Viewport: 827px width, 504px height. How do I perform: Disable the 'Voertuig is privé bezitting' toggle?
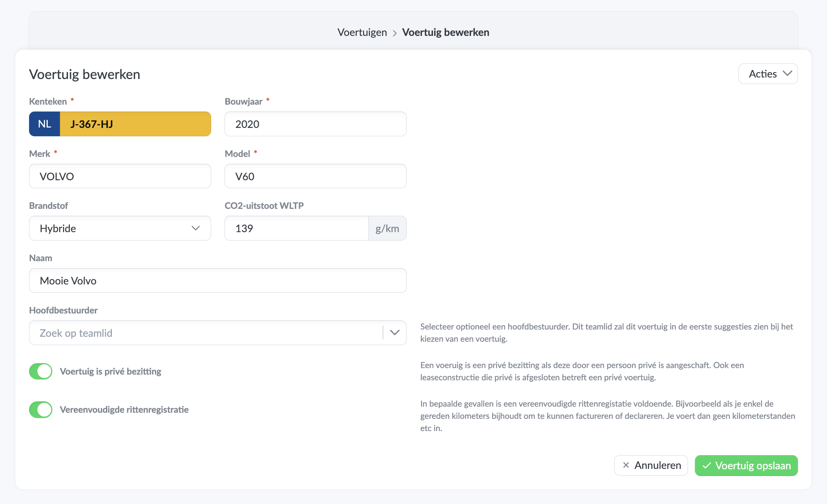[40, 371]
